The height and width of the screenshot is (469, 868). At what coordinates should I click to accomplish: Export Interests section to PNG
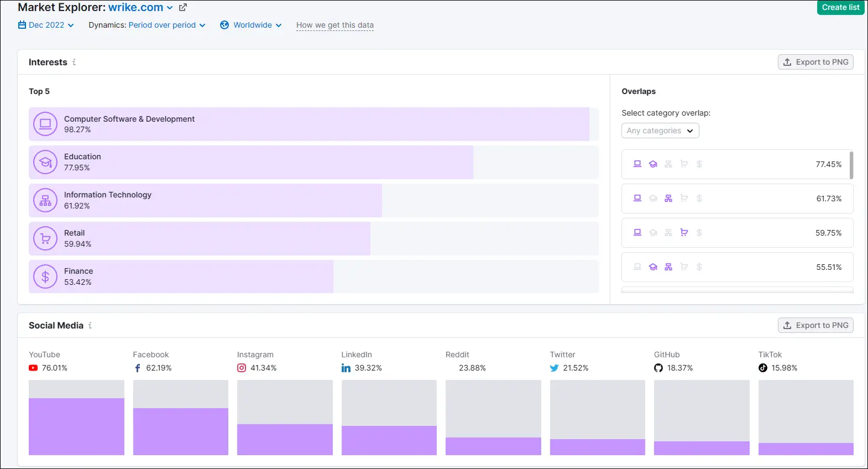(x=815, y=62)
